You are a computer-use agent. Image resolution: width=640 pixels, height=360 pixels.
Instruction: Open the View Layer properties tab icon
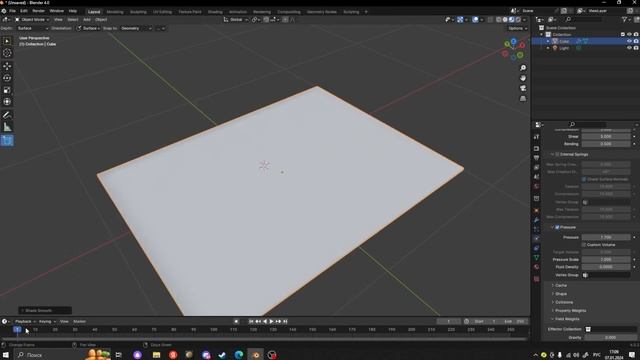click(536, 167)
